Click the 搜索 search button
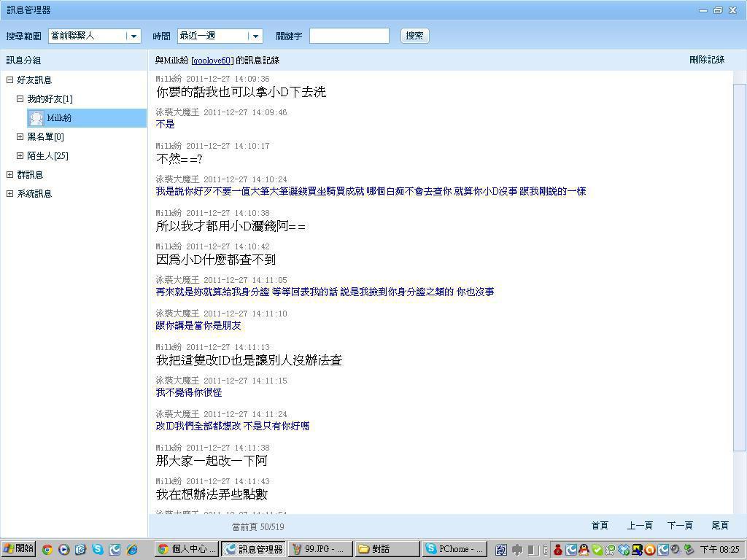 tap(414, 36)
